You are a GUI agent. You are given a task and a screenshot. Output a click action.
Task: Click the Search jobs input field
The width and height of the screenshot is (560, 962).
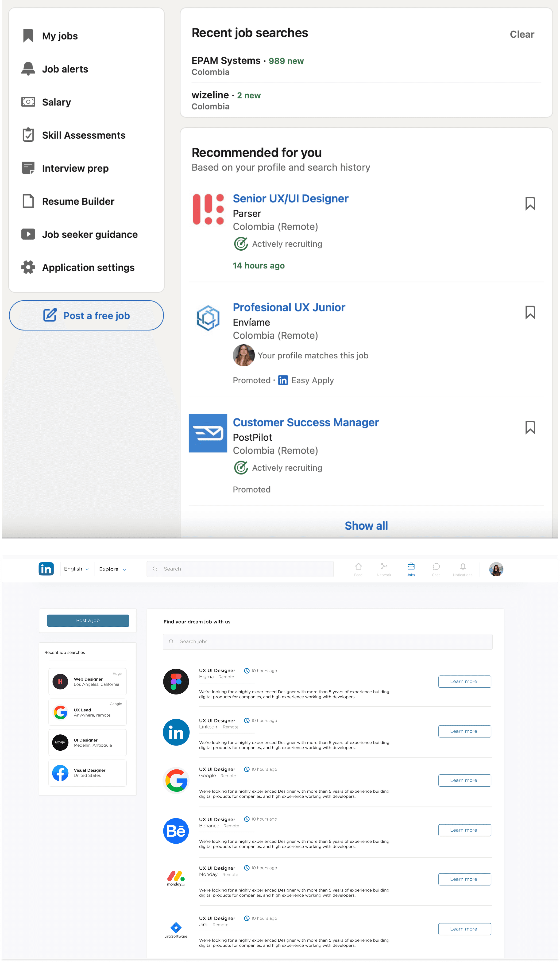click(x=328, y=641)
